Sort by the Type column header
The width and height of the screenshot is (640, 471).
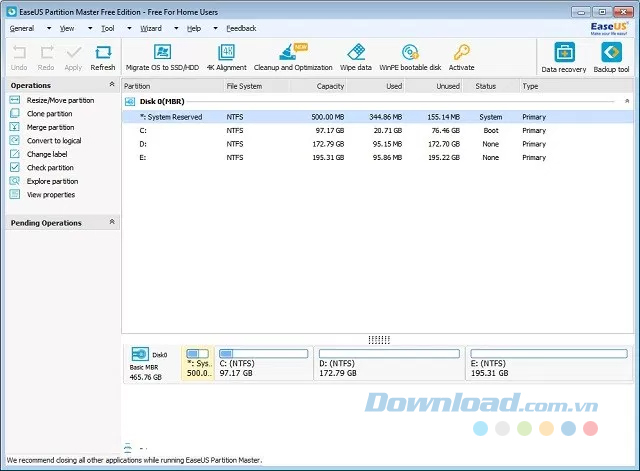coord(576,86)
